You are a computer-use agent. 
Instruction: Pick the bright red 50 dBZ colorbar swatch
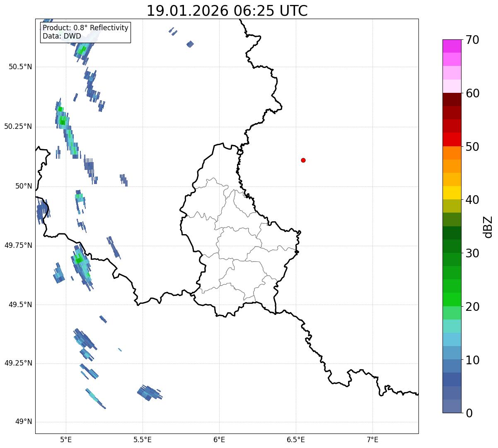tap(452, 139)
